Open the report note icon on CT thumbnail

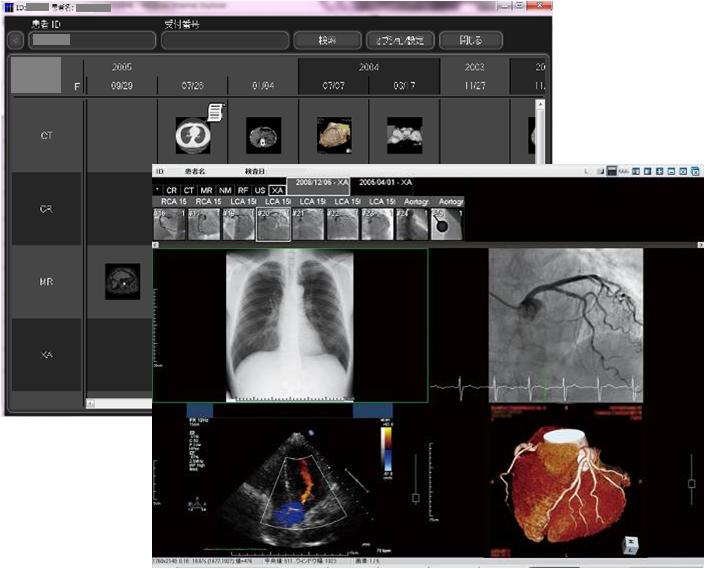pyautogui.click(x=213, y=111)
